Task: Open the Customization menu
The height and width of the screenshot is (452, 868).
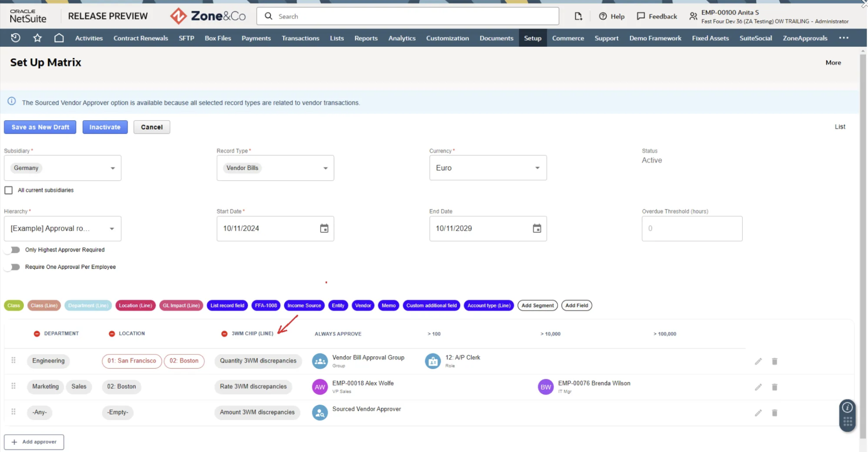Action: point(447,38)
